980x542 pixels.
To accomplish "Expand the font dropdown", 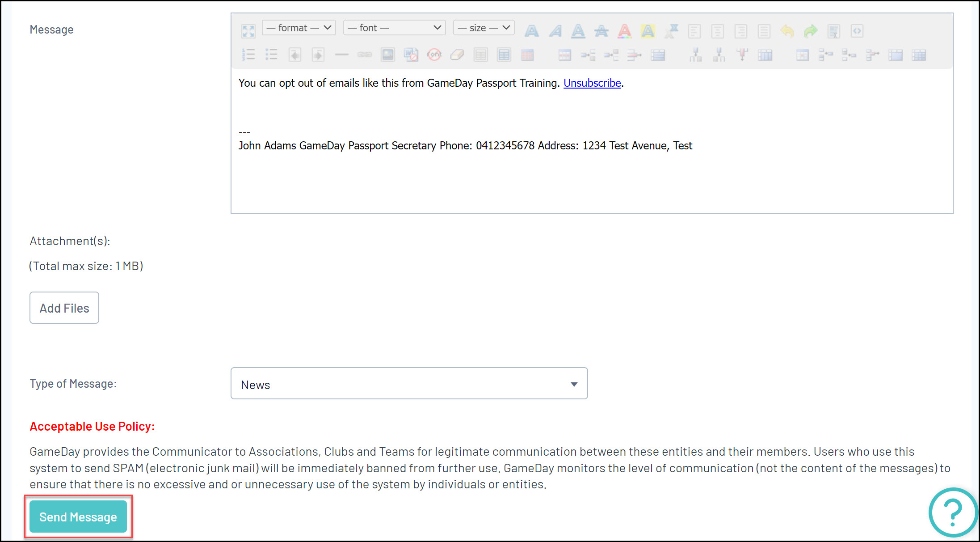I will [x=394, y=28].
